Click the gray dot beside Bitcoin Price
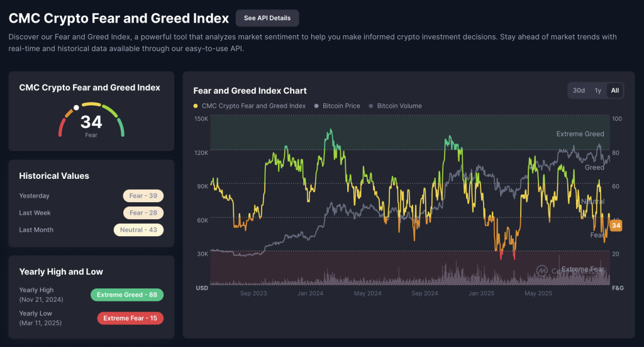644x347 pixels. tap(316, 106)
